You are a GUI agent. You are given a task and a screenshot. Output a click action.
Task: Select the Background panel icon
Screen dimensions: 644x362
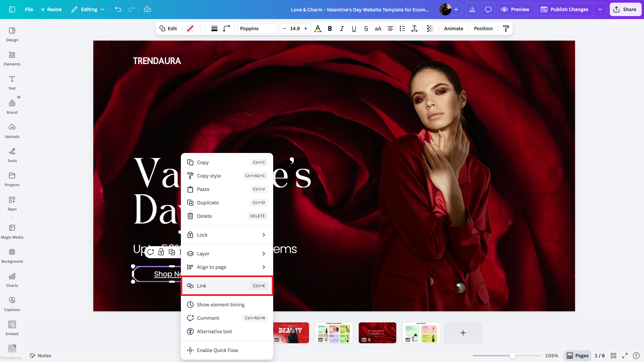12,255
